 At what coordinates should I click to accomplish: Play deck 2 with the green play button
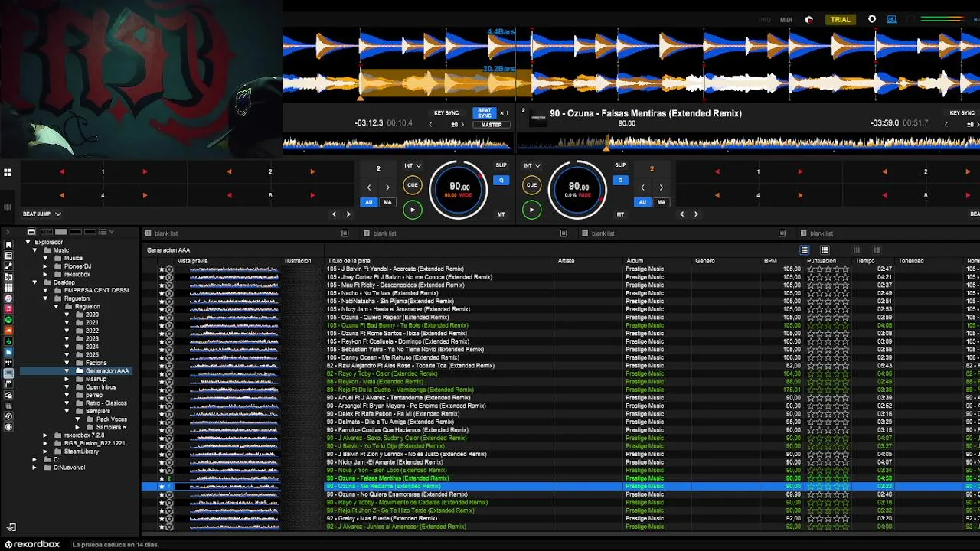pos(532,209)
